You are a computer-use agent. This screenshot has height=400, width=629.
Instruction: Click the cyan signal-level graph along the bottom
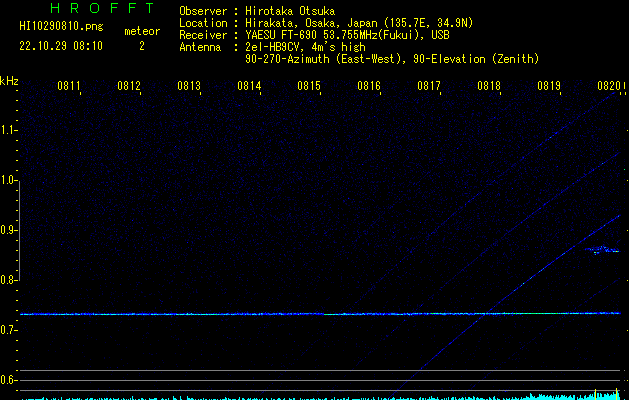pos(321,396)
